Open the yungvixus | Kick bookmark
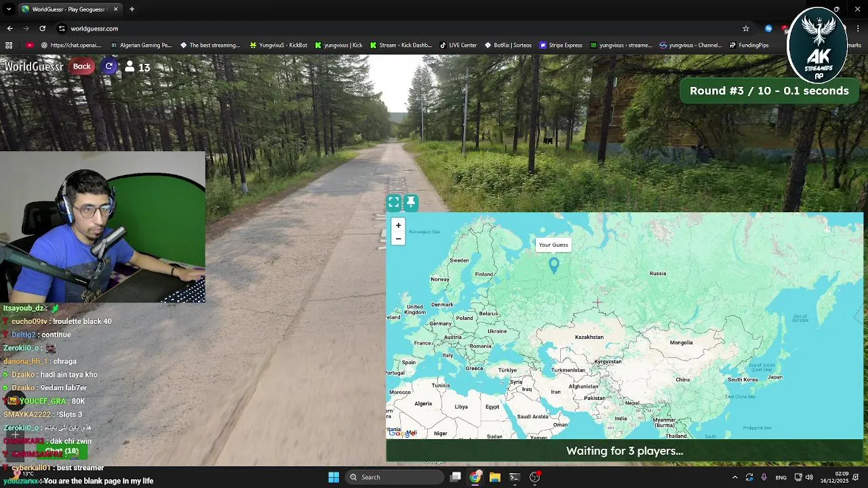This screenshot has height=488, width=868. click(x=338, y=45)
